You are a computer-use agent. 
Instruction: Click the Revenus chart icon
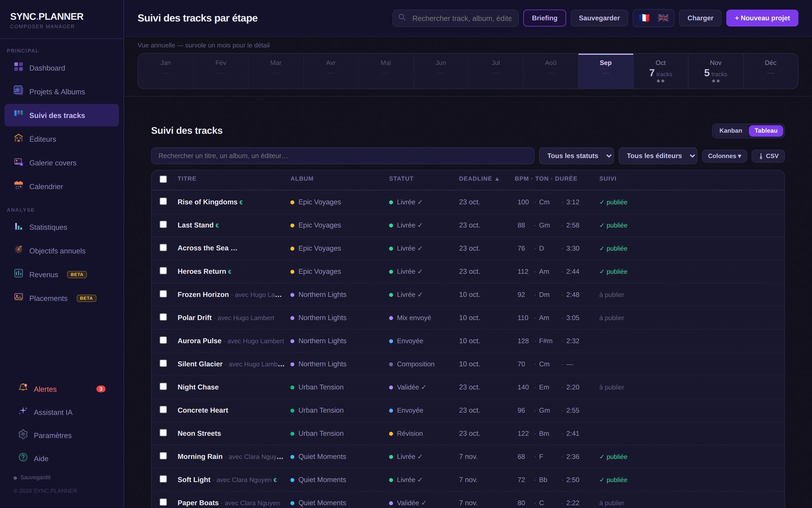18,273
